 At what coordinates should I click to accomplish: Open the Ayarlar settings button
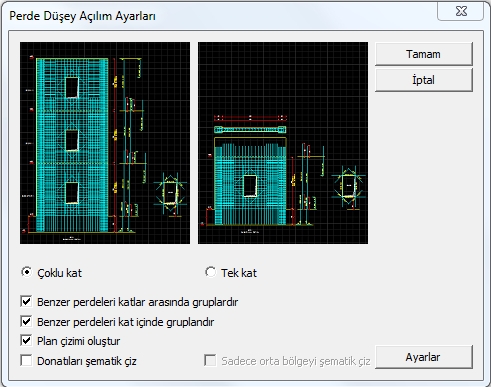point(424,357)
